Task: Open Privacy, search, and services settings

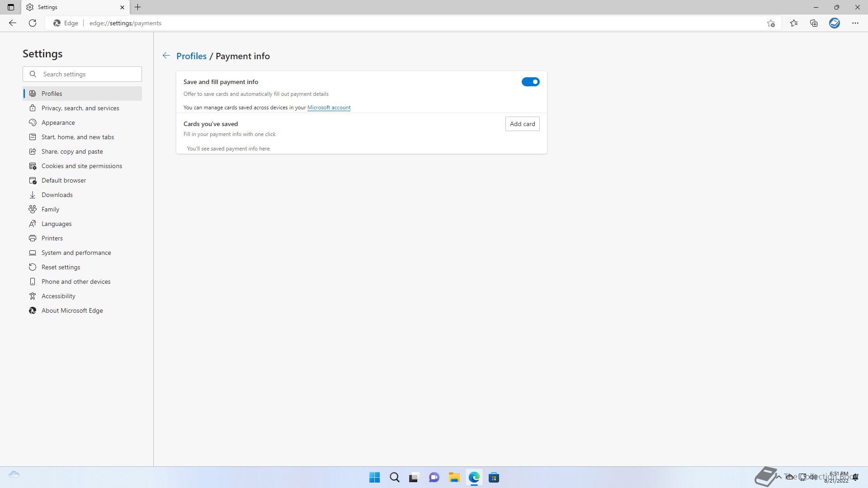Action: tap(82, 108)
